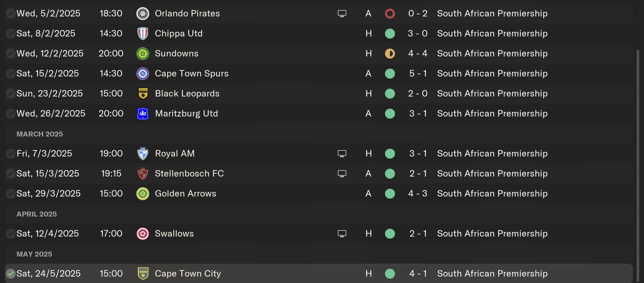Click the TV icon on Stellenbosch FC row

coord(342,174)
